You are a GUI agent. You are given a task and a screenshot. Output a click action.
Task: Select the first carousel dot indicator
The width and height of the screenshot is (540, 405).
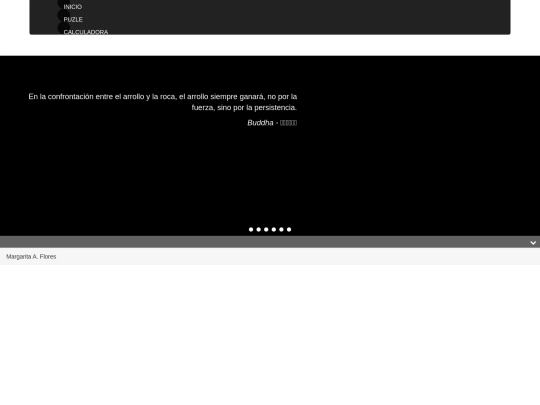[251, 229]
